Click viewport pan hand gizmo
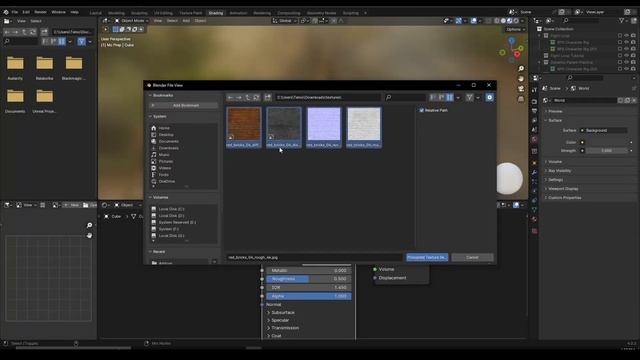640x360 pixels. pos(521,78)
